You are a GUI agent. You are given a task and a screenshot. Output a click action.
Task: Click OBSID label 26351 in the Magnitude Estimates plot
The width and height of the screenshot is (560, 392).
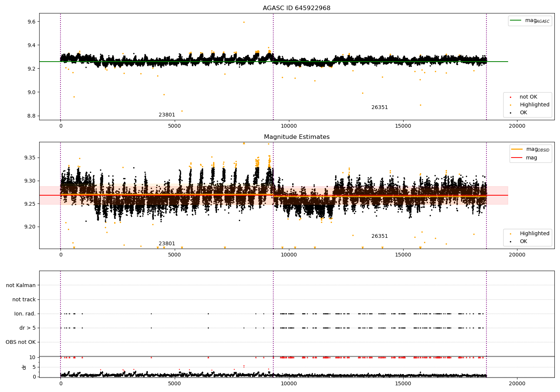[x=380, y=236]
